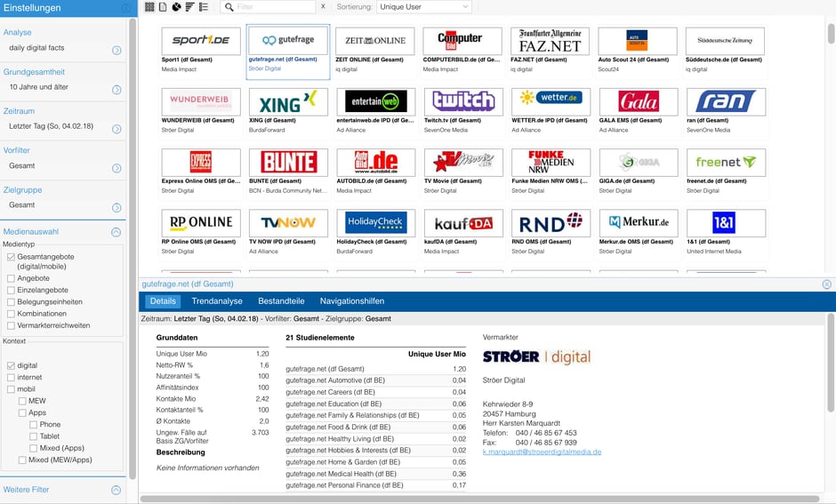This screenshot has width=836, height=504.
Task: Switch to the Details tab
Action: coord(163,301)
